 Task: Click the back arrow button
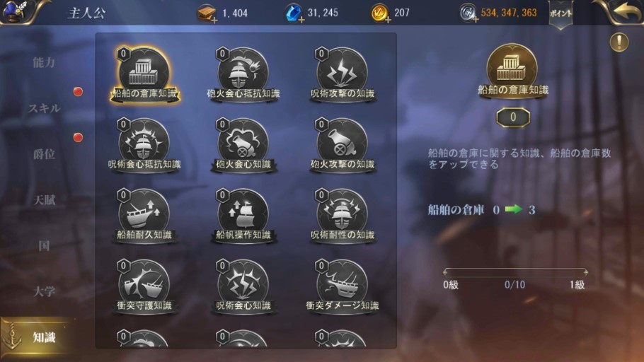coord(625,12)
